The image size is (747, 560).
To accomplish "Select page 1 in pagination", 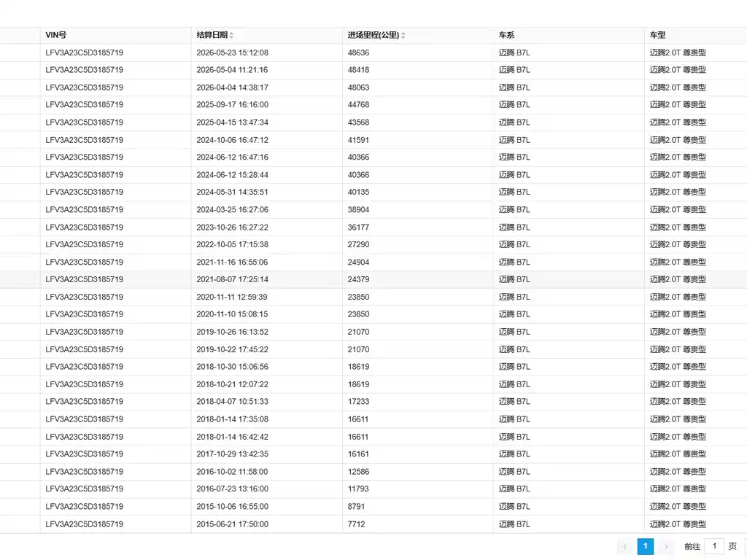I will 646,546.
